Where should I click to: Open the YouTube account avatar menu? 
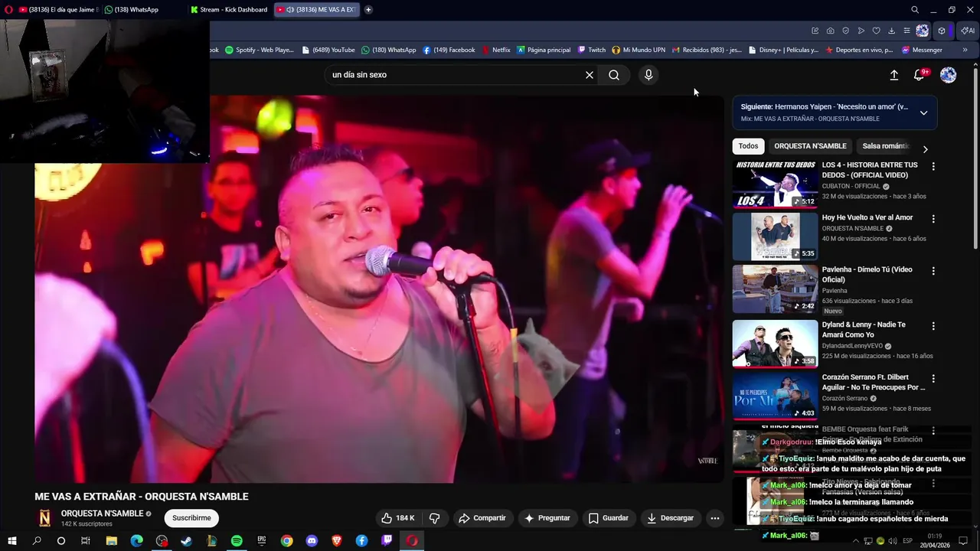pyautogui.click(x=948, y=75)
